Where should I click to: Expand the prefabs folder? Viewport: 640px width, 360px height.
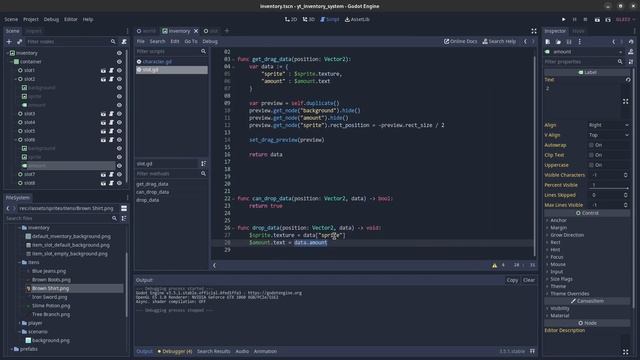click(11, 349)
